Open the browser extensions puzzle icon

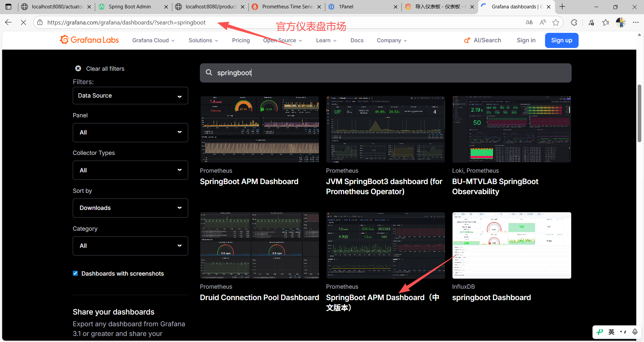(574, 22)
